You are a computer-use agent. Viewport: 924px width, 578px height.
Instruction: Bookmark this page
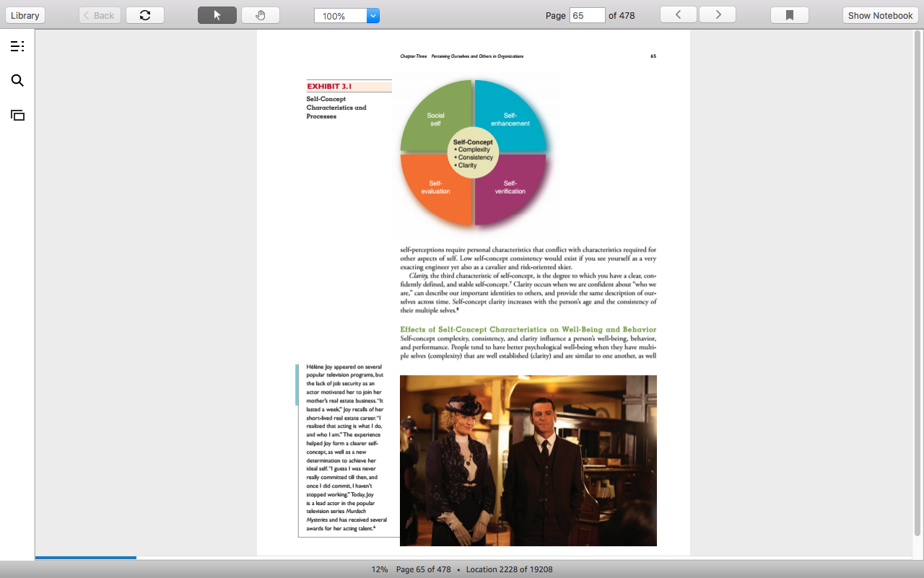(790, 15)
